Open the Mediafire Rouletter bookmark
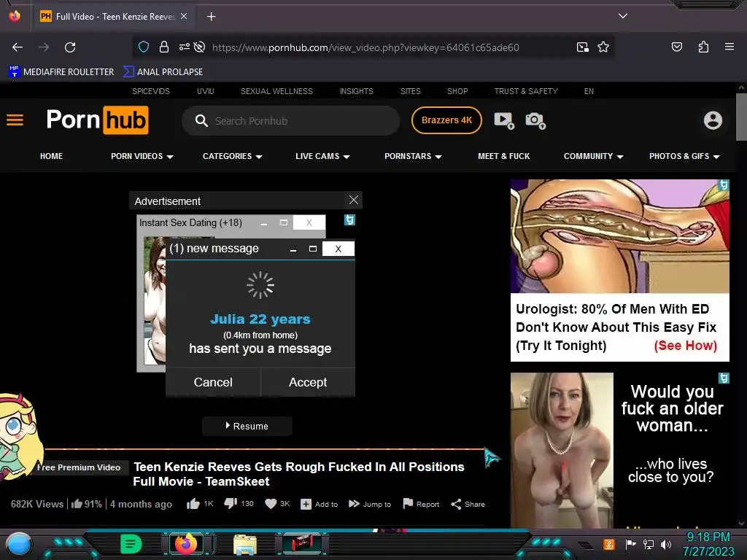 [61, 72]
